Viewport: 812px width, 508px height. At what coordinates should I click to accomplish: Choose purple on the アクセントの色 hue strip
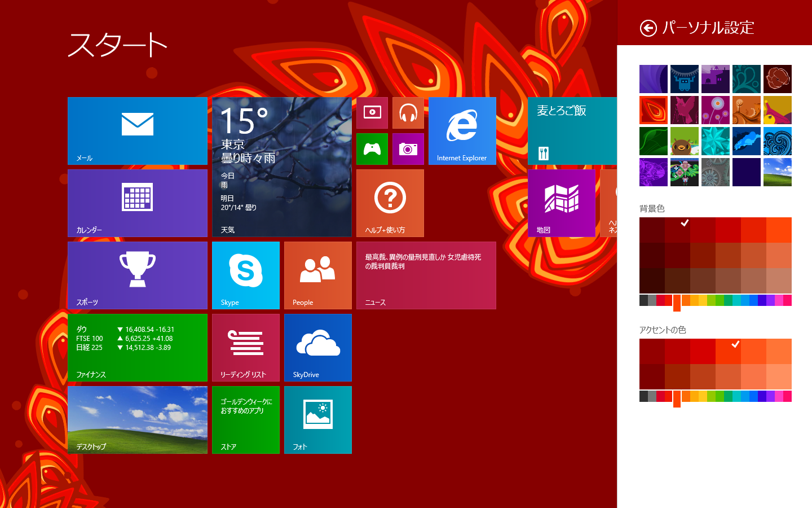(770, 396)
